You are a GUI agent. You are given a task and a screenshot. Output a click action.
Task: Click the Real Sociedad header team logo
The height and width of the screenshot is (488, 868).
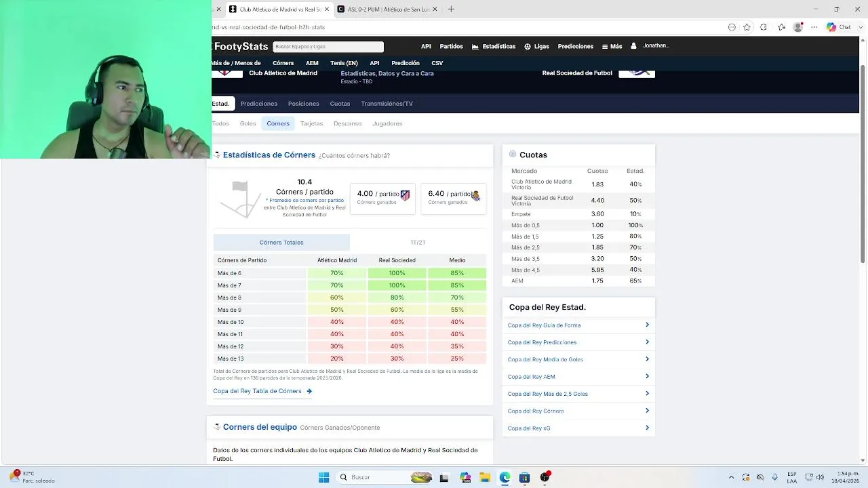point(637,73)
